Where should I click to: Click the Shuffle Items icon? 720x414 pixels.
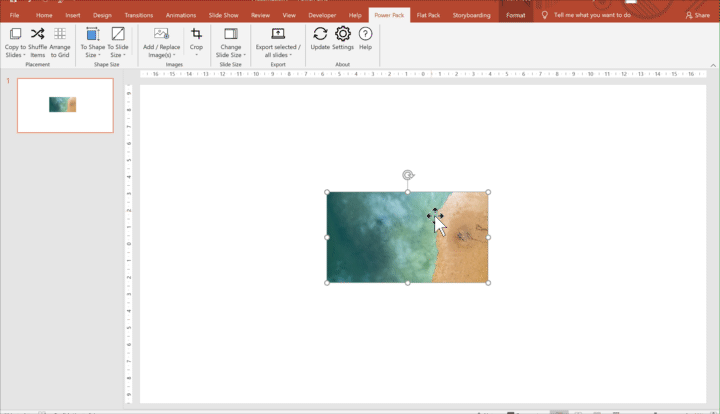pyautogui.click(x=37, y=35)
